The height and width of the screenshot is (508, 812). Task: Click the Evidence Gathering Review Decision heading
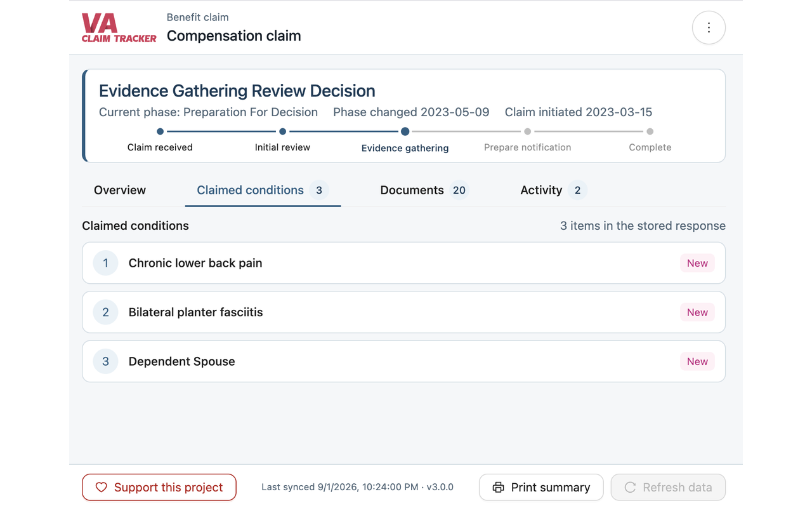point(237,91)
